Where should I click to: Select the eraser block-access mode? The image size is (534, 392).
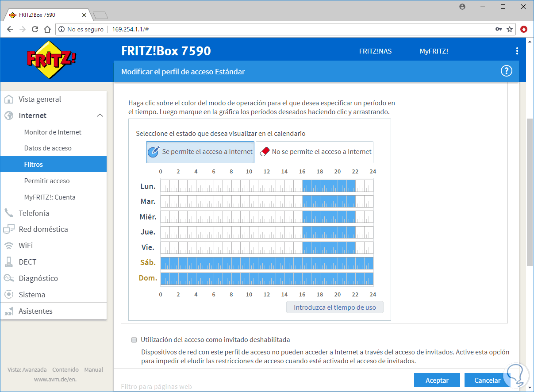point(315,152)
